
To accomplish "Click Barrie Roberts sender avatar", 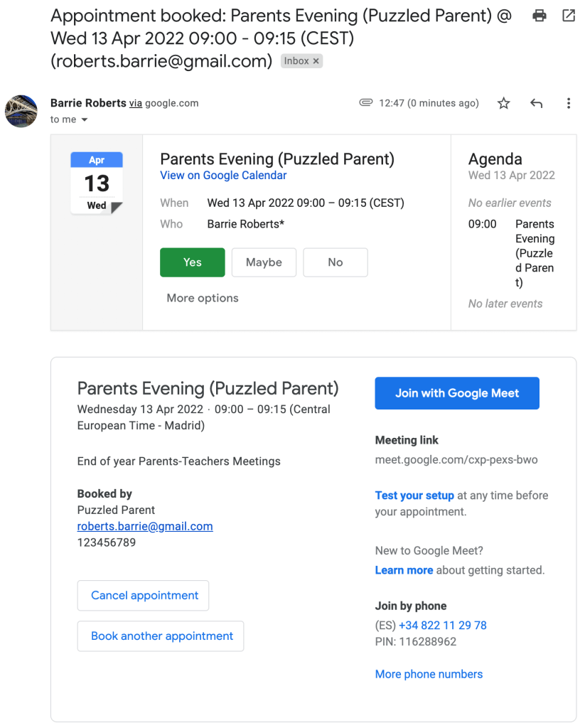I will [x=21, y=111].
